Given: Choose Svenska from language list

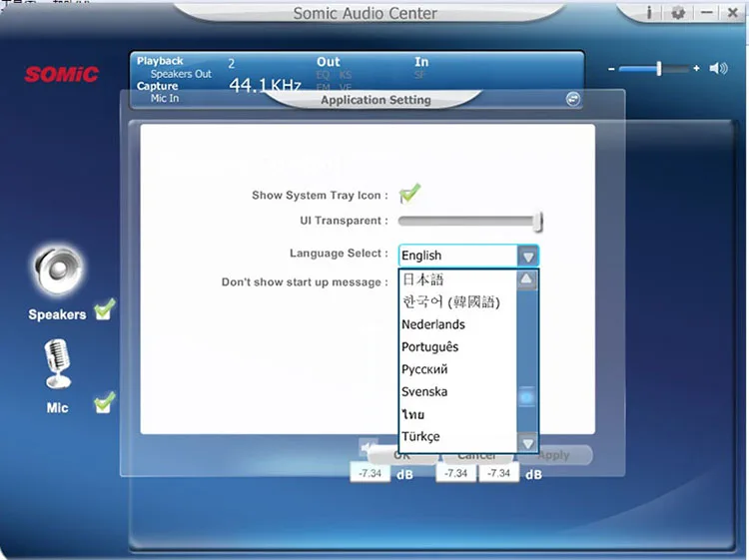Looking at the screenshot, I should 458,391.
